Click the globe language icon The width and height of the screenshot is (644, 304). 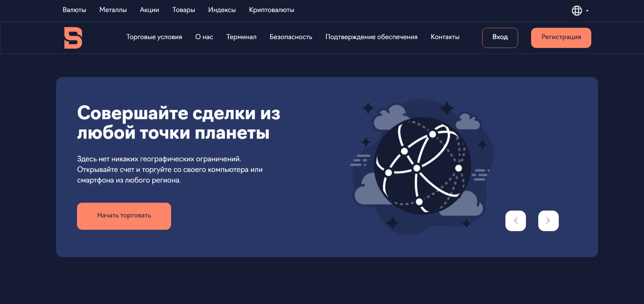577,11
